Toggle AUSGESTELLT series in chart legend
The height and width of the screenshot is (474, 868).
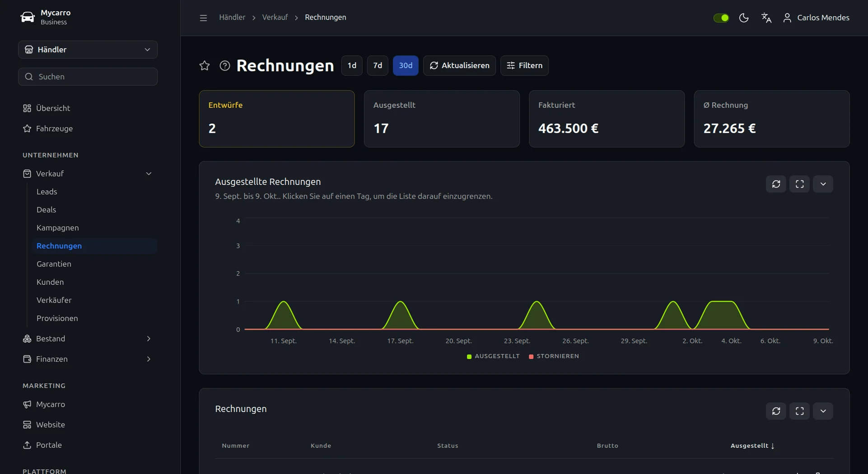tap(493, 356)
